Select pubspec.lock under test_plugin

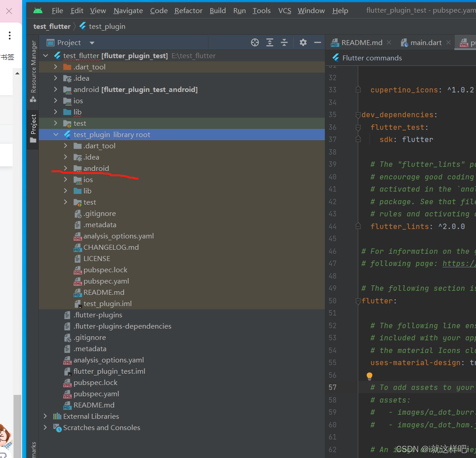[105, 270]
